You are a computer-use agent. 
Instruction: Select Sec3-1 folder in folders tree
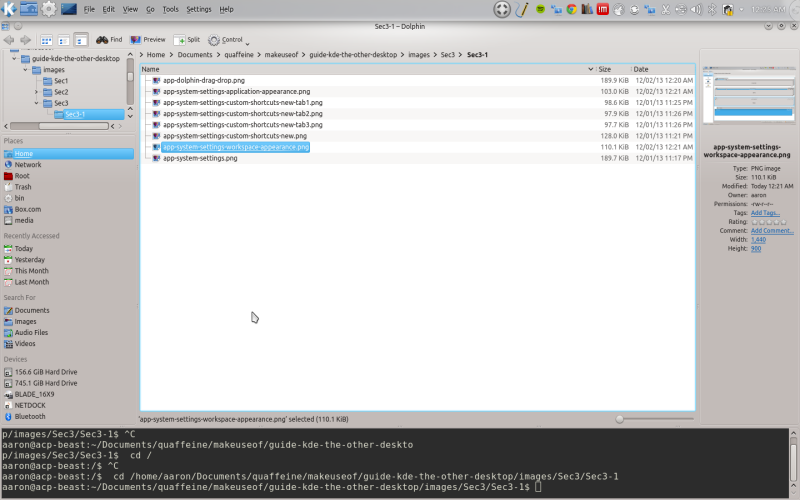tap(74, 114)
